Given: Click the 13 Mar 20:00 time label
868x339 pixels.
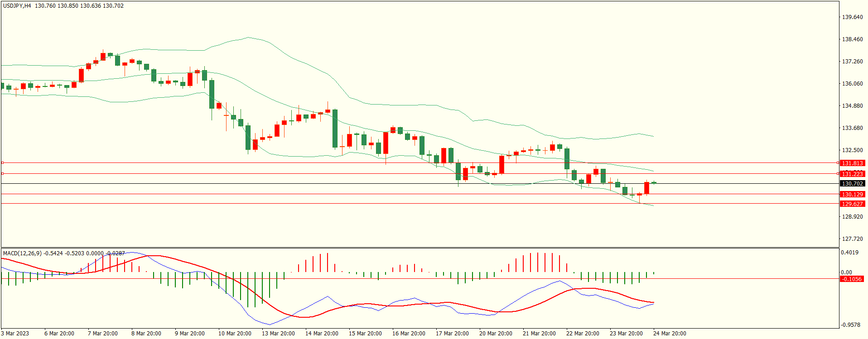Looking at the screenshot, I should tap(278, 334).
